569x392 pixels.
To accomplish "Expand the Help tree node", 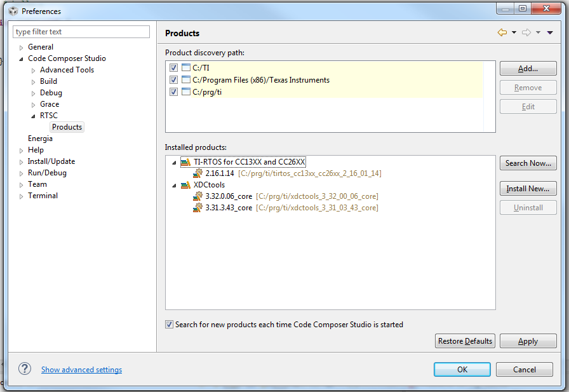I will (21, 151).
